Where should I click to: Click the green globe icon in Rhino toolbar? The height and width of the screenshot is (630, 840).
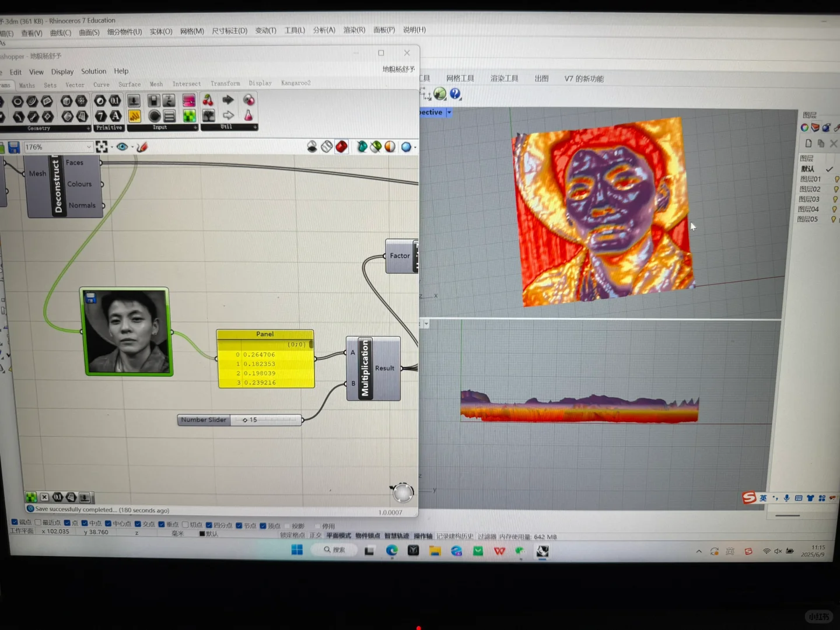click(x=440, y=93)
